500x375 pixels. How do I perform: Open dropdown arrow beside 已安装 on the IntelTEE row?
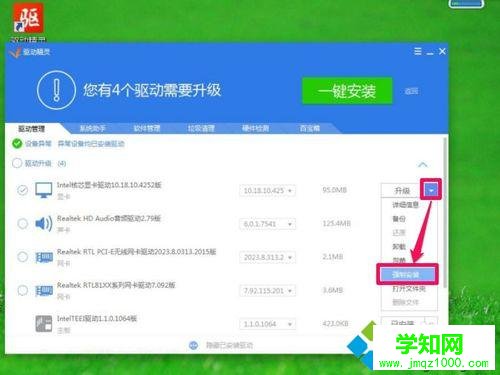tap(431, 323)
